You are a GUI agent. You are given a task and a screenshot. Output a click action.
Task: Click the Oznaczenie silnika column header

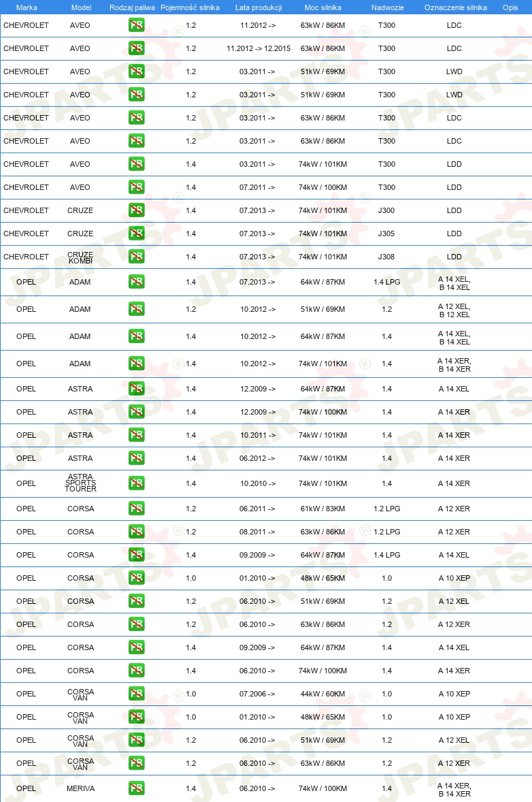coord(455,7)
